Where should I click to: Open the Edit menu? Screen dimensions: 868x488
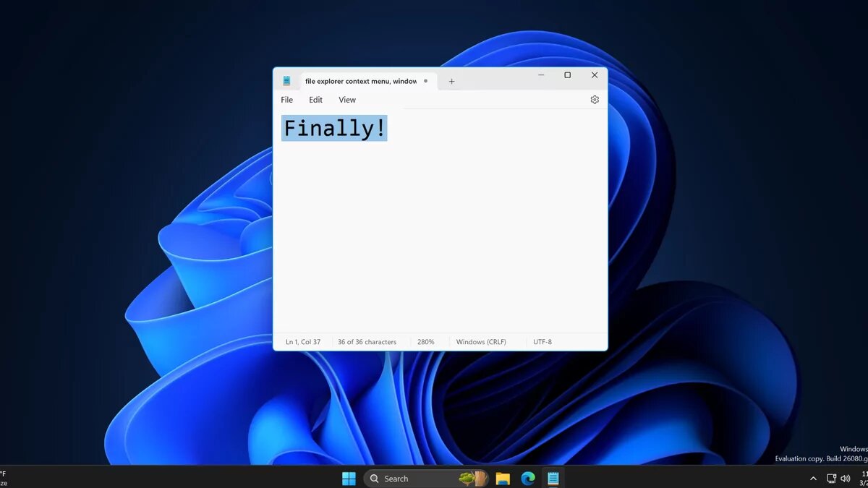click(316, 100)
